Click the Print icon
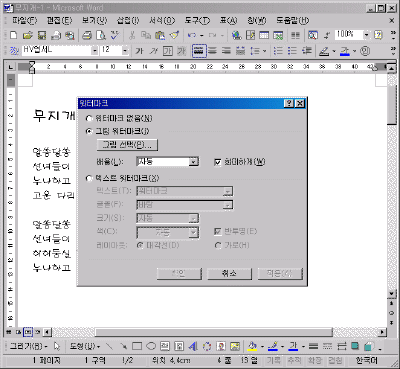Image resolution: width=400 pixels, height=369 pixels. [87, 35]
